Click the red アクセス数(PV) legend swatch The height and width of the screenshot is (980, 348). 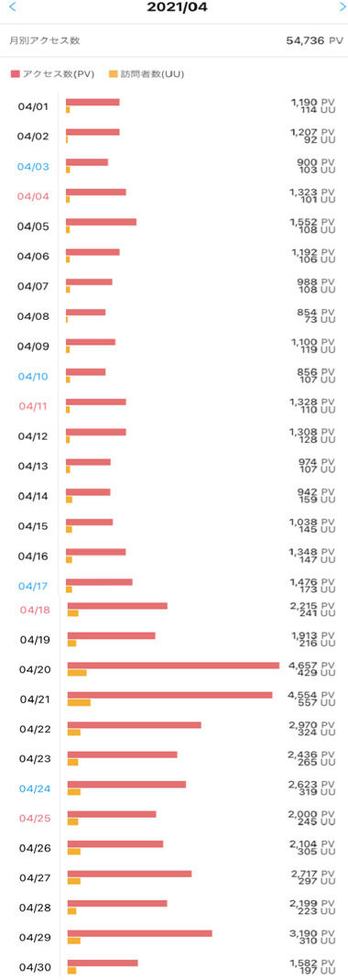(x=16, y=74)
